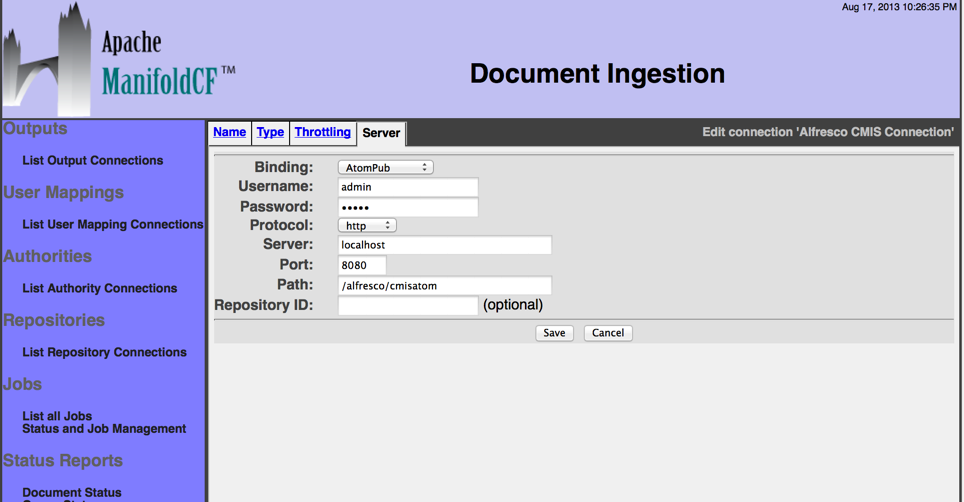Open the Type tab

point(270,132)
